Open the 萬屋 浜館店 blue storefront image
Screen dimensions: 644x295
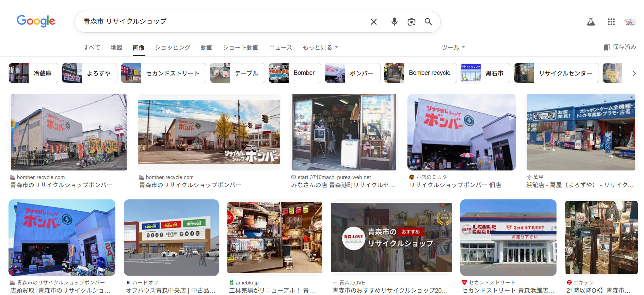[x=581, y=132]
